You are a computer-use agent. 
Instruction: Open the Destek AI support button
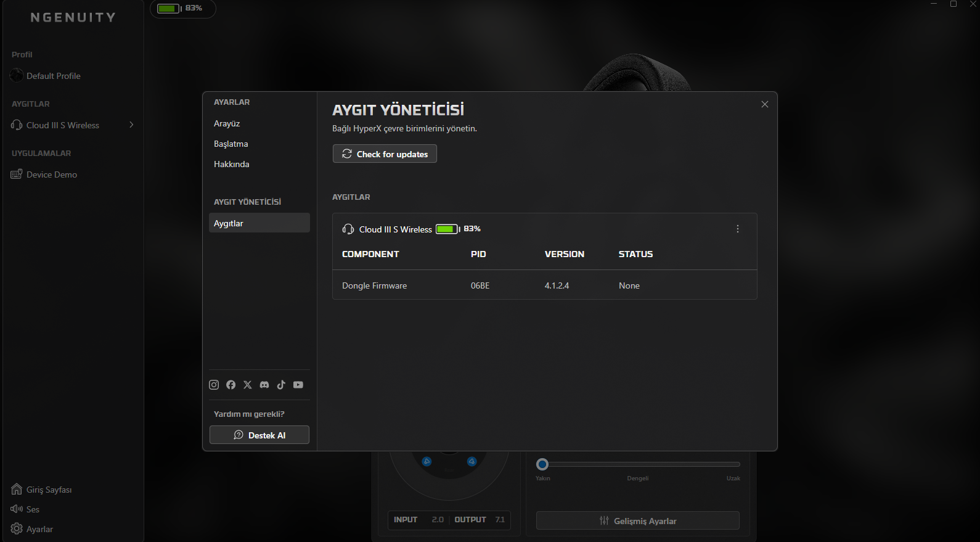tap(259, 435)
